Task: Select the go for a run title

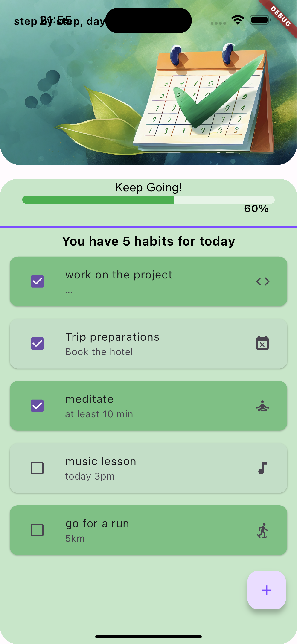Action: pos(97,524)
